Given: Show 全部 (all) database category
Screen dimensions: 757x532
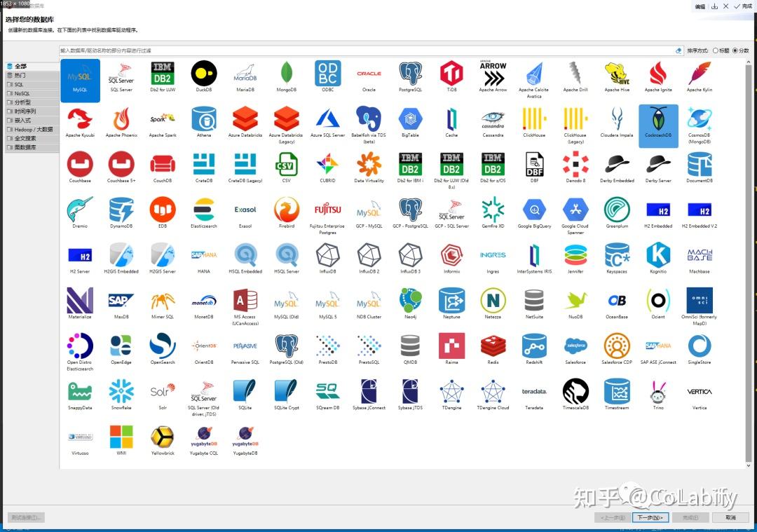Looking at the screenshot, I should tap(32, 66).
